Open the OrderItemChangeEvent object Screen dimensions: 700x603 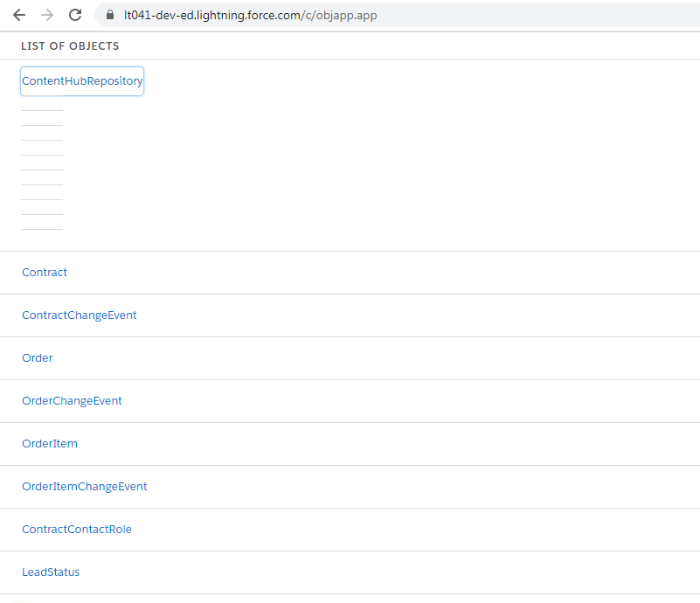tap(84, 486)
